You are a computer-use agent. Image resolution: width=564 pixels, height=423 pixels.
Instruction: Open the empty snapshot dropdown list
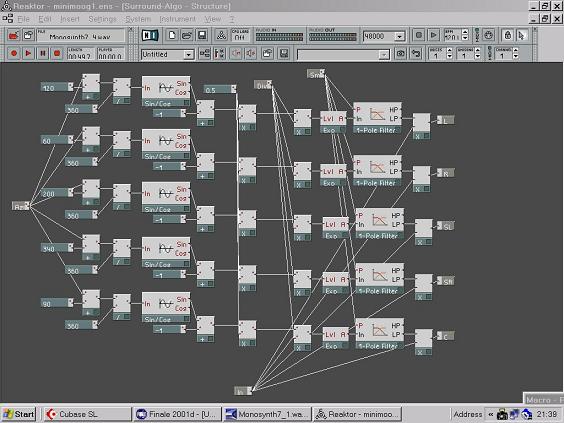point(384,55)
